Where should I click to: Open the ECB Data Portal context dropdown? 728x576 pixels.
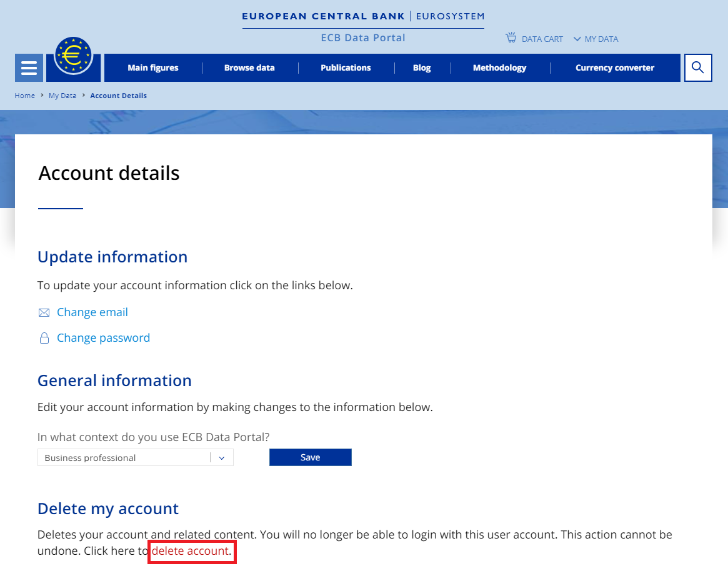tap(135, 457)
